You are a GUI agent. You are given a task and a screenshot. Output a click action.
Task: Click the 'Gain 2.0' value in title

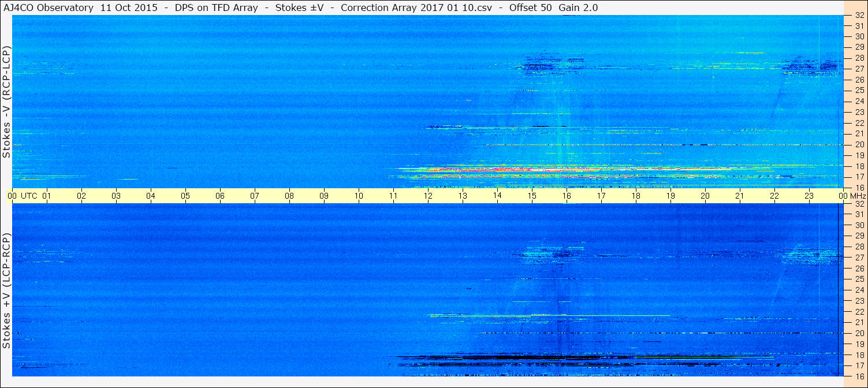[x=578, y=8]
